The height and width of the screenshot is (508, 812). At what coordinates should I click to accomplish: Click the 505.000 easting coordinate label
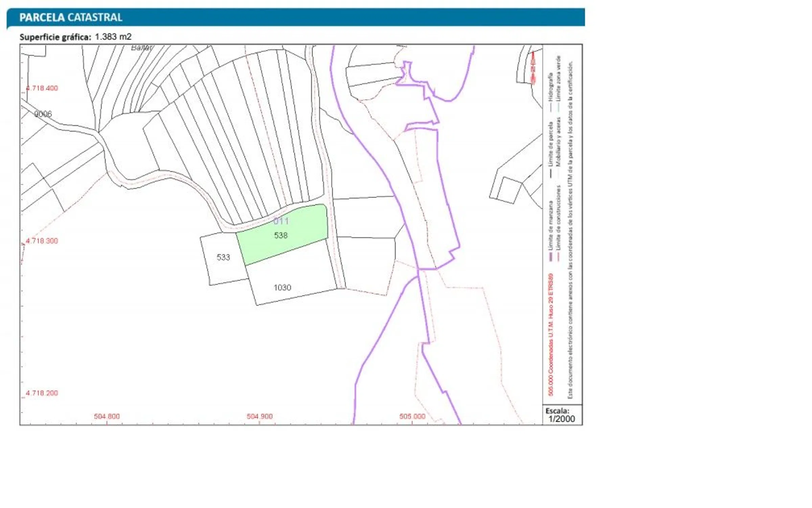412,416
